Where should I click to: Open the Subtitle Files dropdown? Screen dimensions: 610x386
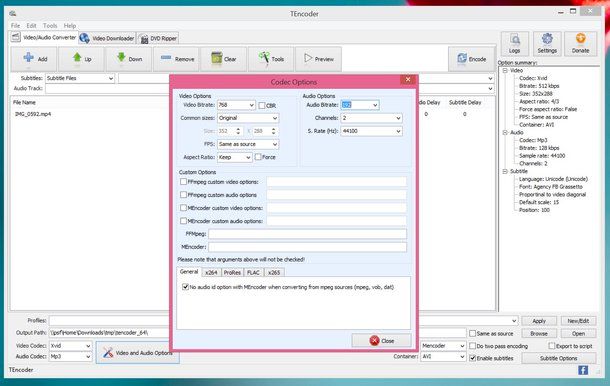80,78
